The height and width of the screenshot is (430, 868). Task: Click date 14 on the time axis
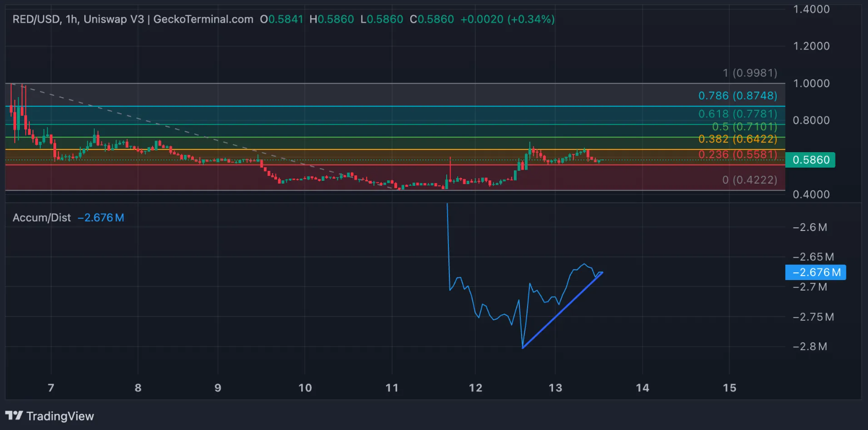[643, 388]
